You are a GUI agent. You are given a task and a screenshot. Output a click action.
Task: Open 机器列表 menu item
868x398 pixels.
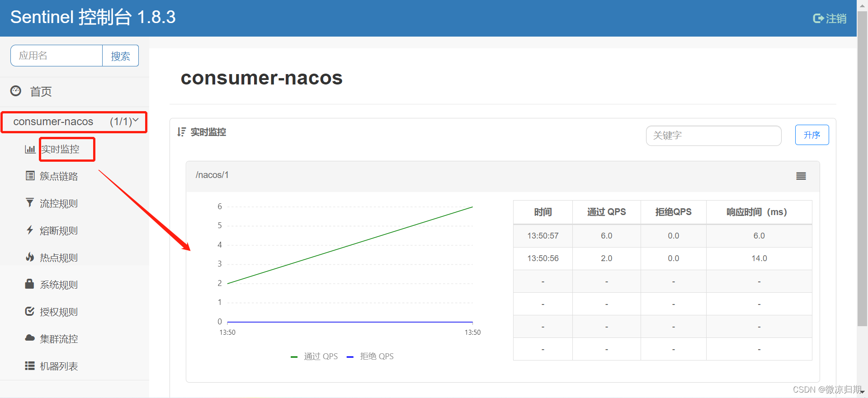click(59, 366)
